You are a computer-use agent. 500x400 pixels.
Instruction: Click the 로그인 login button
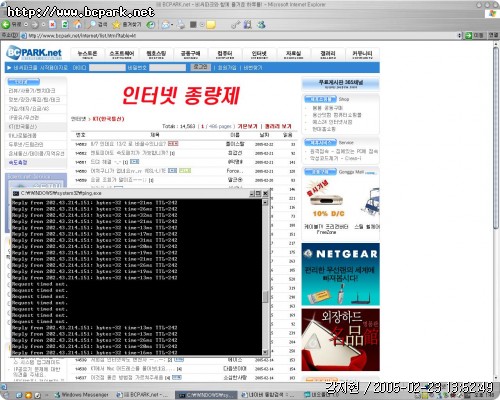coord(201,67)
